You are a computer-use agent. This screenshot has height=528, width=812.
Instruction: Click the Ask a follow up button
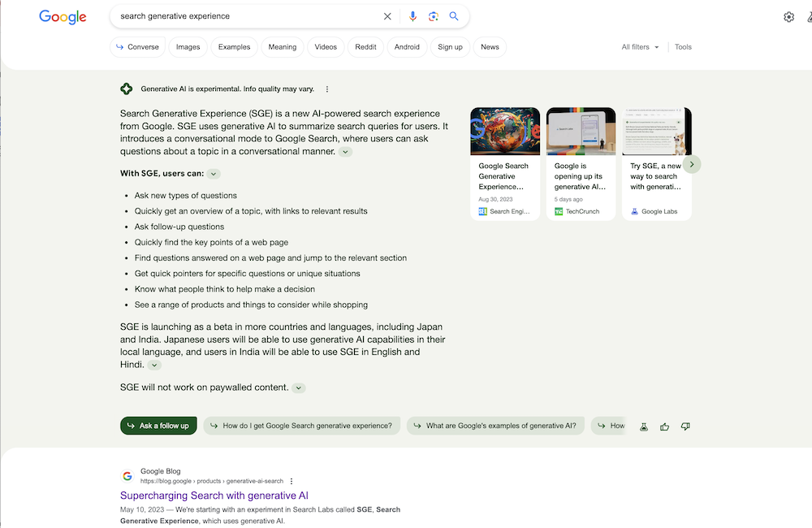[x=158, y=426]
